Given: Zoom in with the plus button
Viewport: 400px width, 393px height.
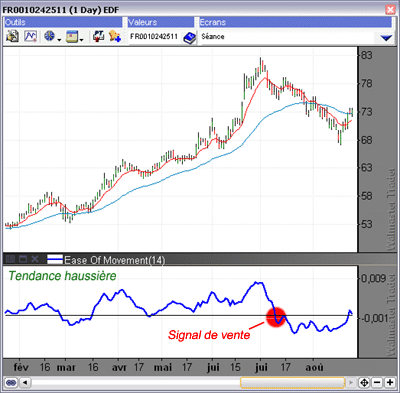Looking at the screenshot, I should 390,383.
